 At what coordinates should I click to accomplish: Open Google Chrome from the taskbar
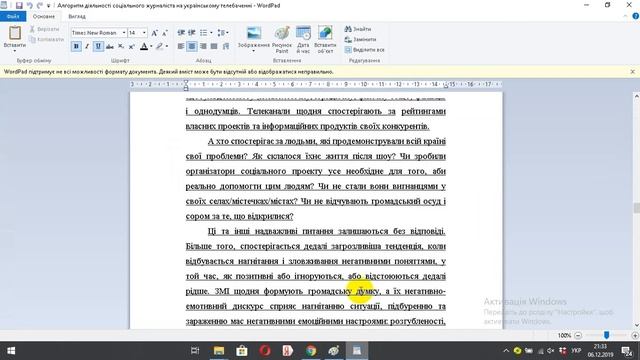[x=311, y=351]
